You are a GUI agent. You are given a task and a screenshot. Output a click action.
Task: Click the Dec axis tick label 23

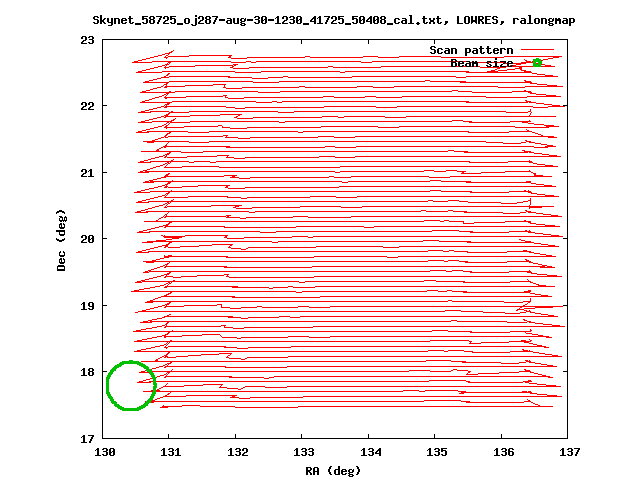pyautogui.click(x=87, y=40)
